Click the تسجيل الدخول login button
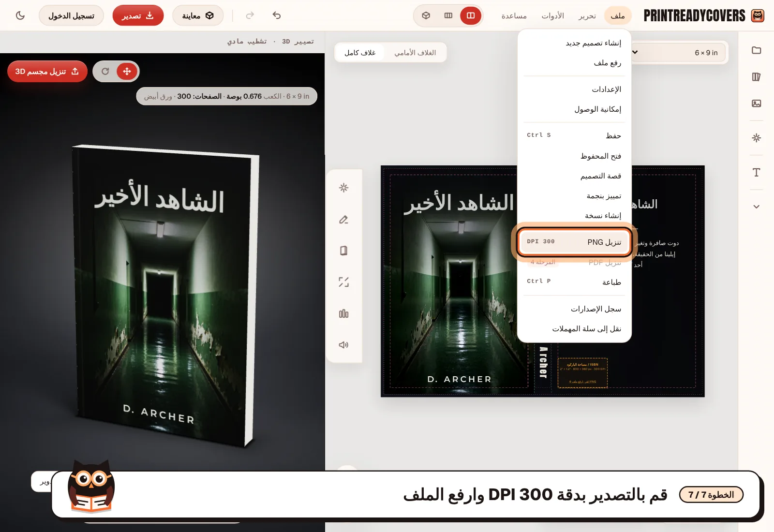This screenshot has width=774, height=532. point(71,15)
